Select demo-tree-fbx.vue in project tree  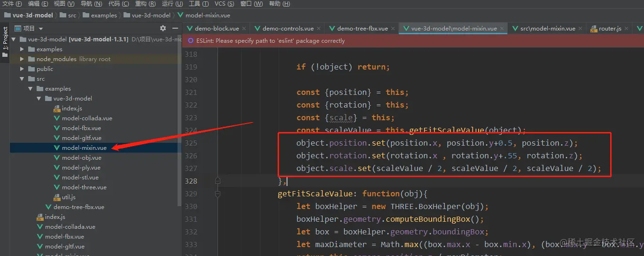(x=79, y=207)
